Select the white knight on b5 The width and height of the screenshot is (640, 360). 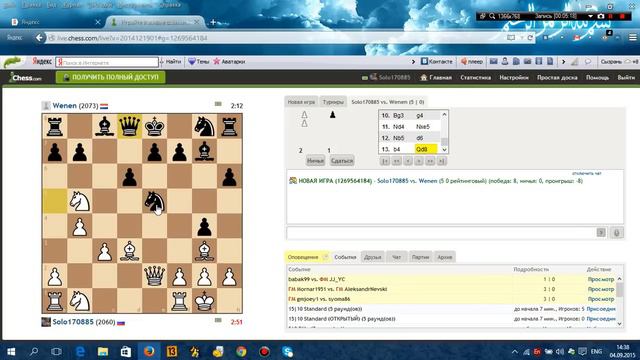pyautogui.click(x=80, y=201)
